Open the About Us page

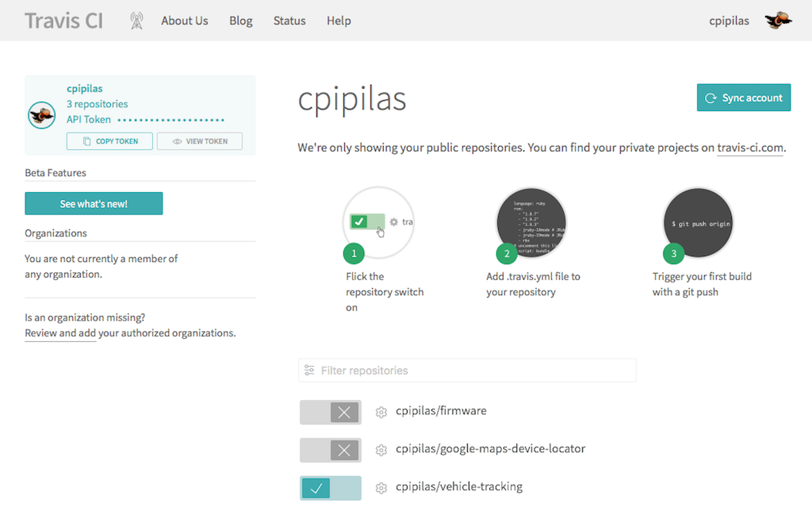[x=184, y=21]
